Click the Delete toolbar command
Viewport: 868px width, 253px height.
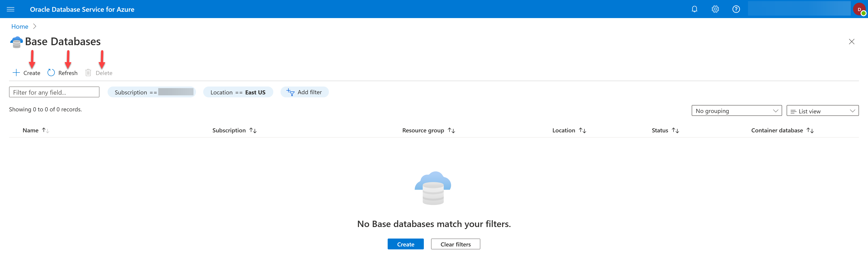(x=99, y=73)
